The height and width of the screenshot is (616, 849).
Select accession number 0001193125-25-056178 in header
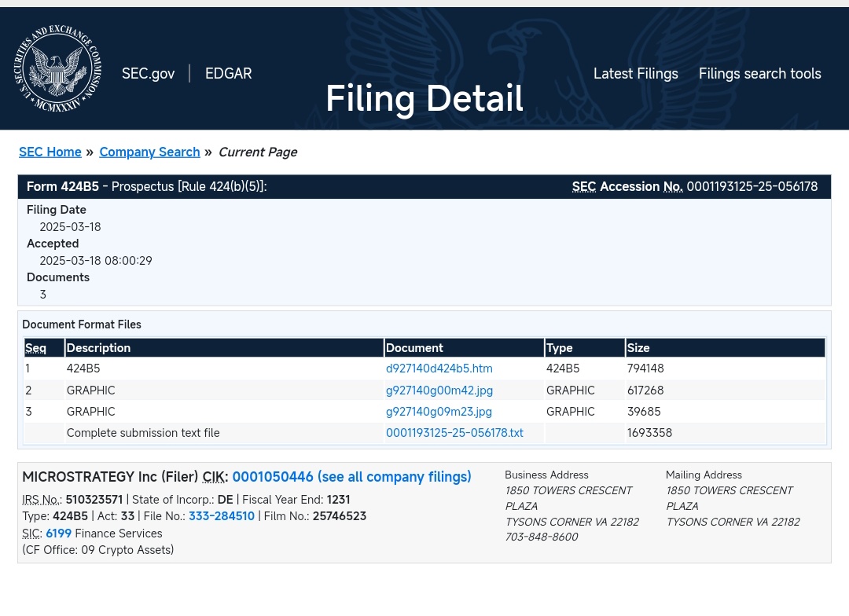point(752,187)
